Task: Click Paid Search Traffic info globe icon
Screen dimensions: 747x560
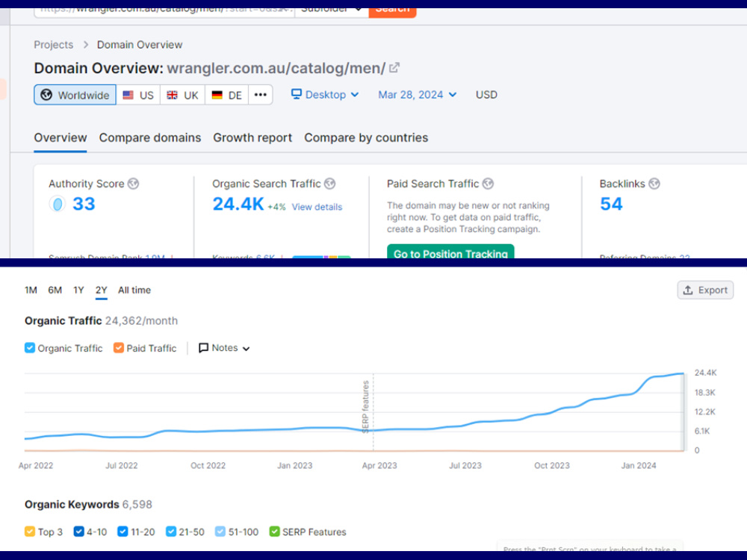Action: [488, 184]
